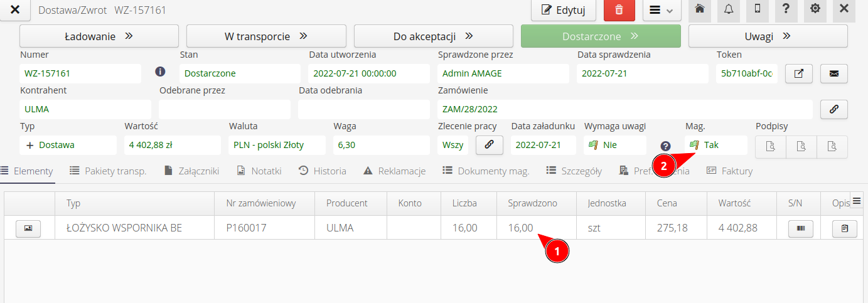
Task: Click link icon next to Zlecenie pracy
Action: [x=490, y=145]
